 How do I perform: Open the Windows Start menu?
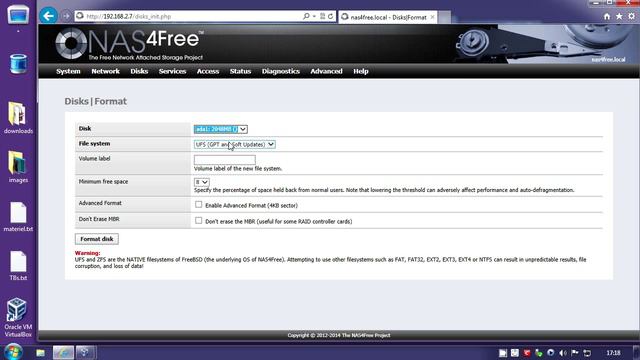click(13, 352)
